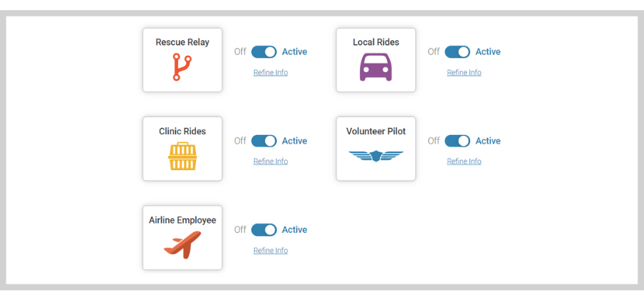Disable the Airline Employee toggle
Screen dimensions: 644x308
tap(263, 229)
